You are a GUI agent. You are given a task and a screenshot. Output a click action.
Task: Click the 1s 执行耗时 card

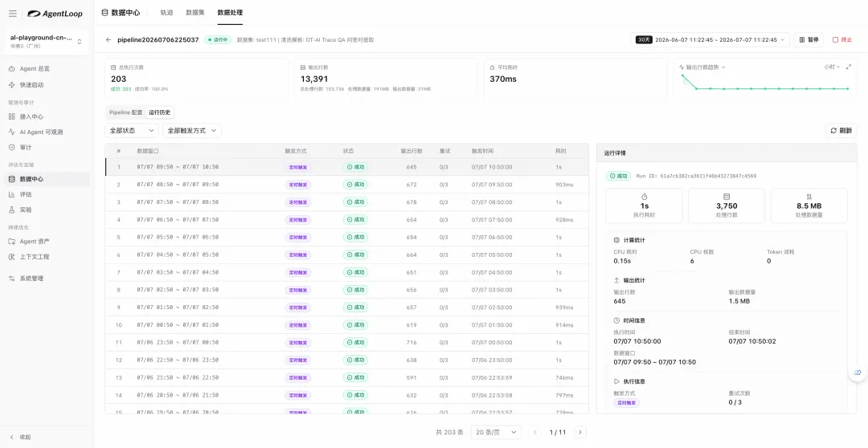click(x=645, y=206)
